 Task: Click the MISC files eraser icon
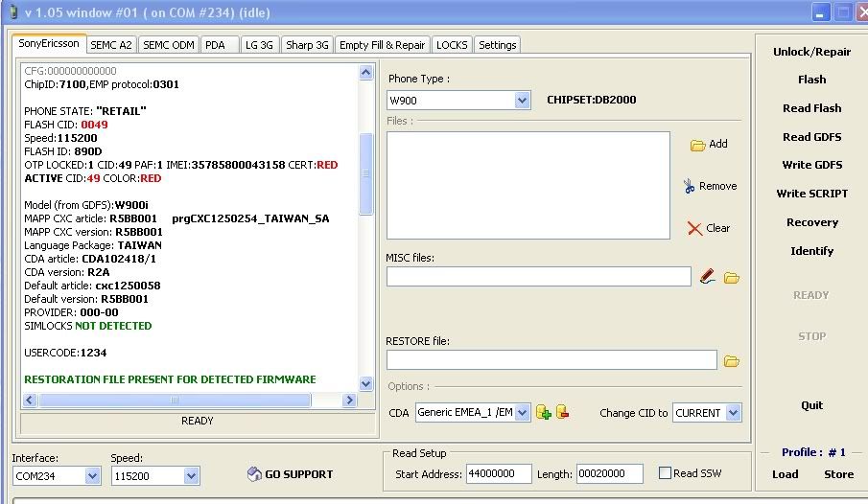click(707, 276)
